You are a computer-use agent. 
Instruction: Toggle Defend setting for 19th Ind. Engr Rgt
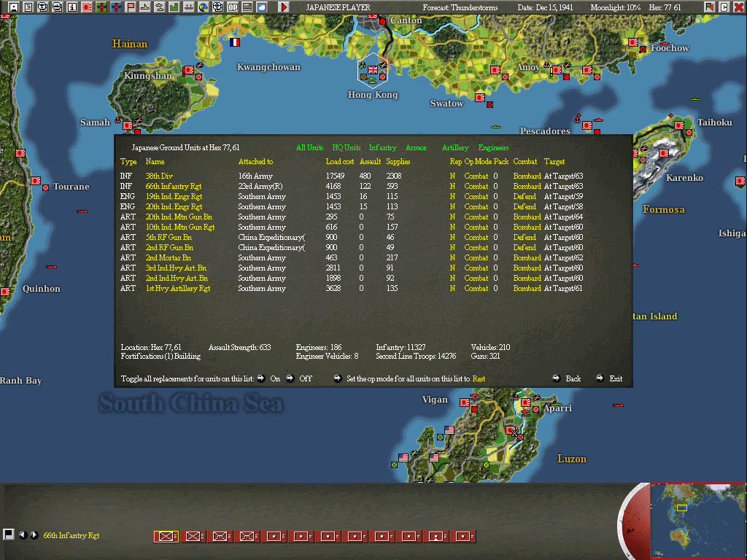pyautogui.click(x=525, y=196)
